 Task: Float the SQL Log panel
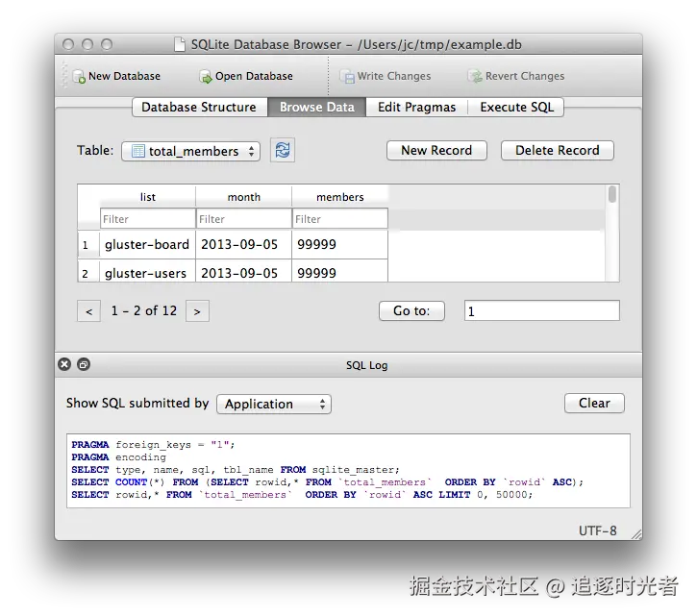84,364
